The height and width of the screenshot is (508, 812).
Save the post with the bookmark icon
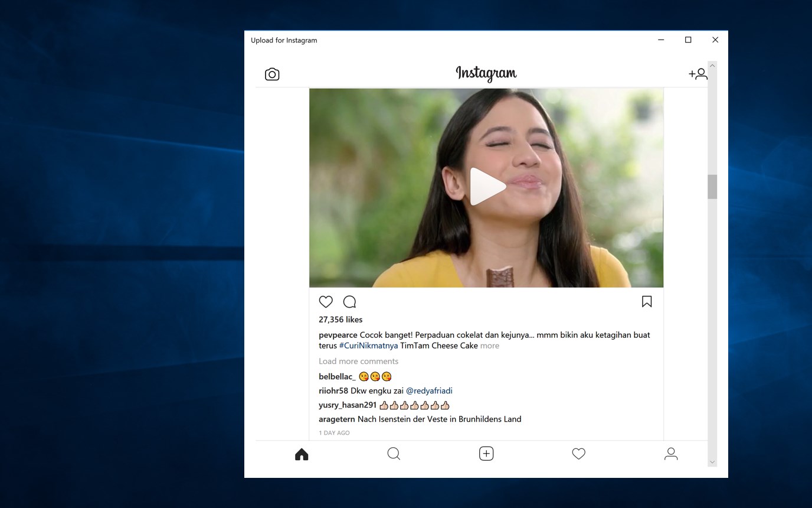pos(647,302)
